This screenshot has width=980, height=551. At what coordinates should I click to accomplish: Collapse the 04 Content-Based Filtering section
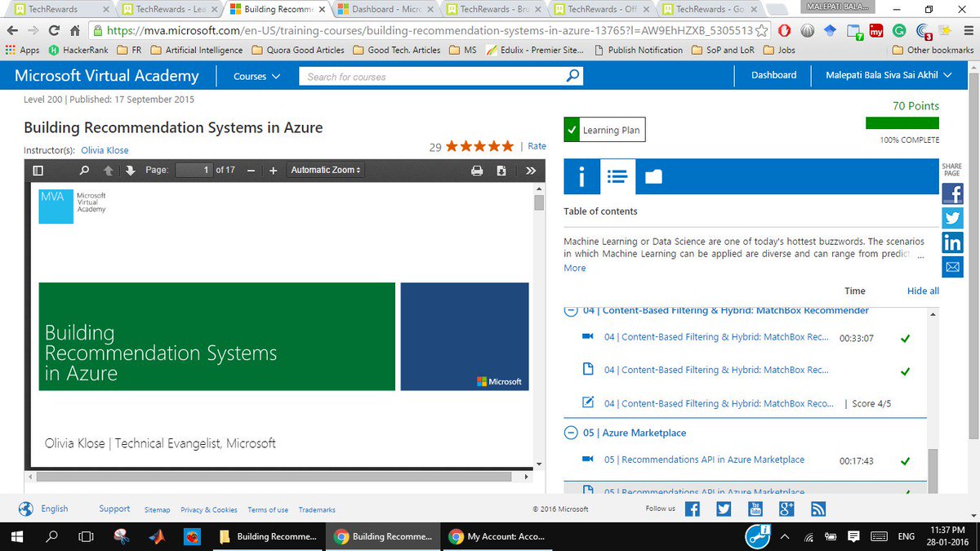[570, 310]
